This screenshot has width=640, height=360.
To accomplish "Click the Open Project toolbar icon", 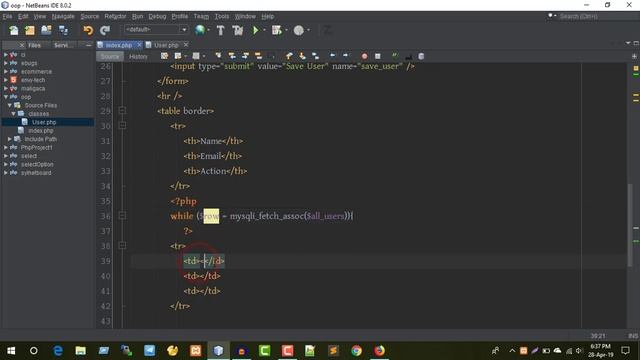I will click(x=46, y=30).
